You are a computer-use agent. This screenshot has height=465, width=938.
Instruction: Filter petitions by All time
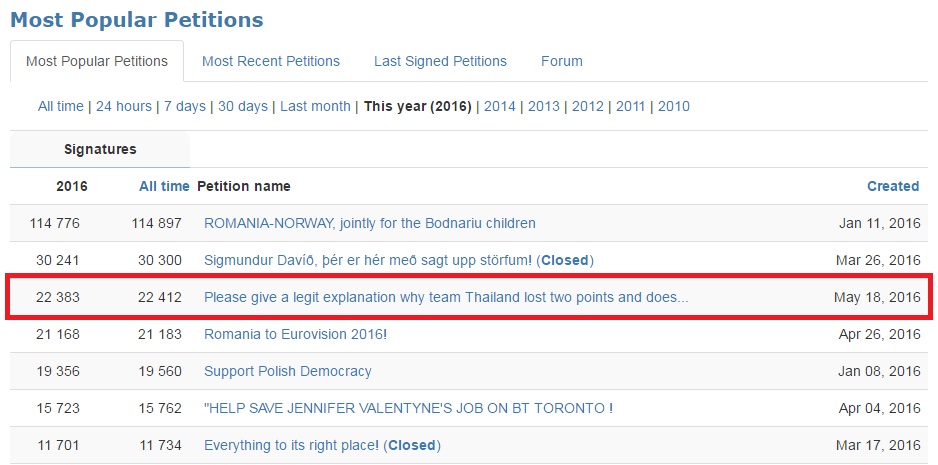coord(61,106)
